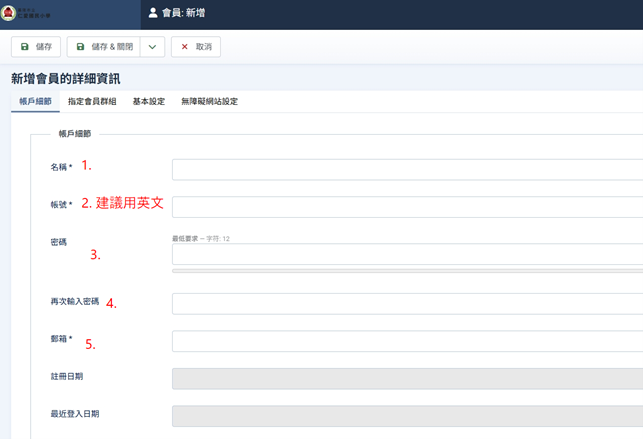Click the 儲存 save button
The image size is (643, 439).
pos(36,47)
